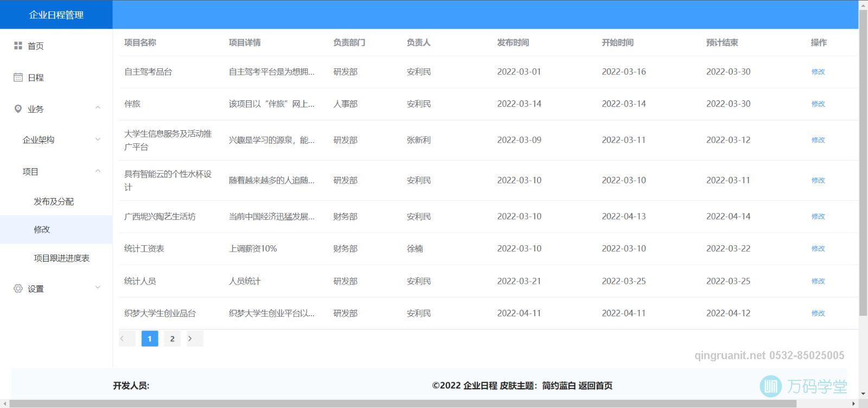Click the 设置 gear icon

pyautogui.click(x=18, y=289)
